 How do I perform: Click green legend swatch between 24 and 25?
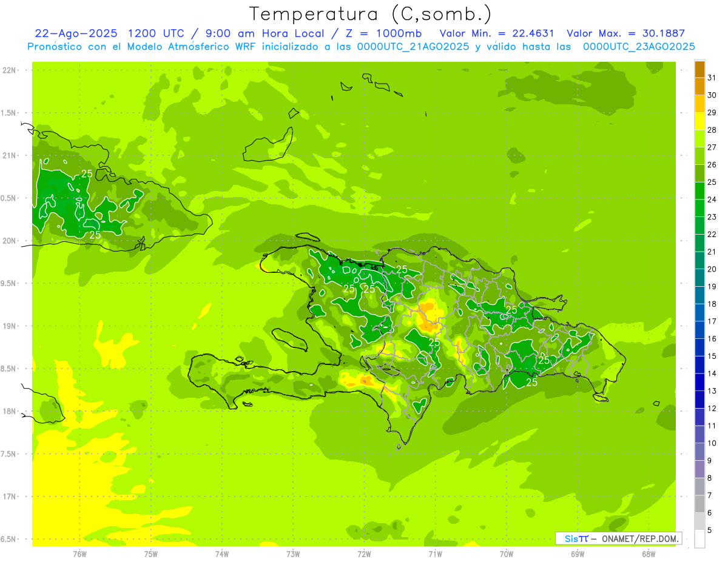pos(699,190)
